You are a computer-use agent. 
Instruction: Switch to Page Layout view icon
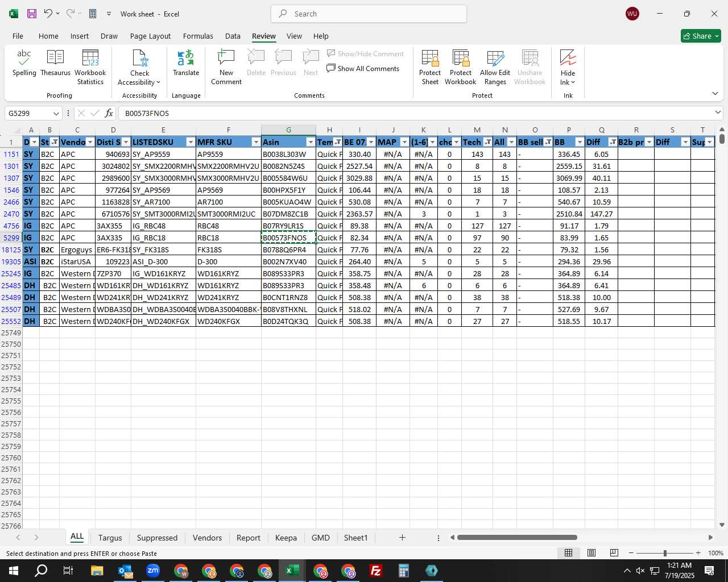click(591, 553)
